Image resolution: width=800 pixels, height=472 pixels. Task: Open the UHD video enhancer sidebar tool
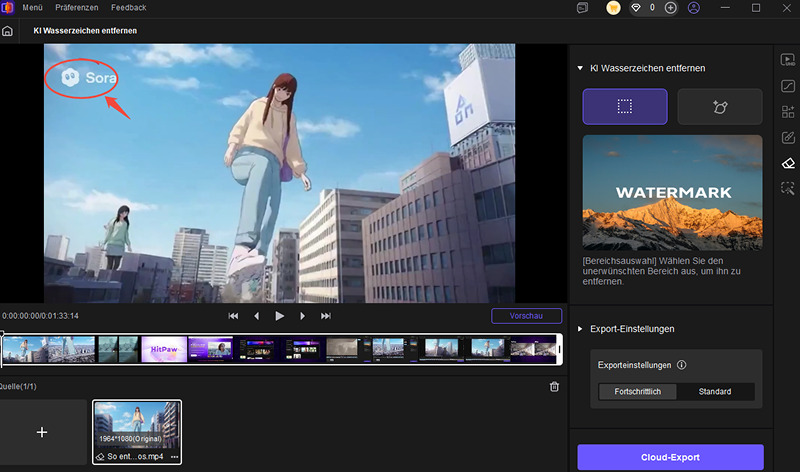pyautogui.click(x=787, y=60)
